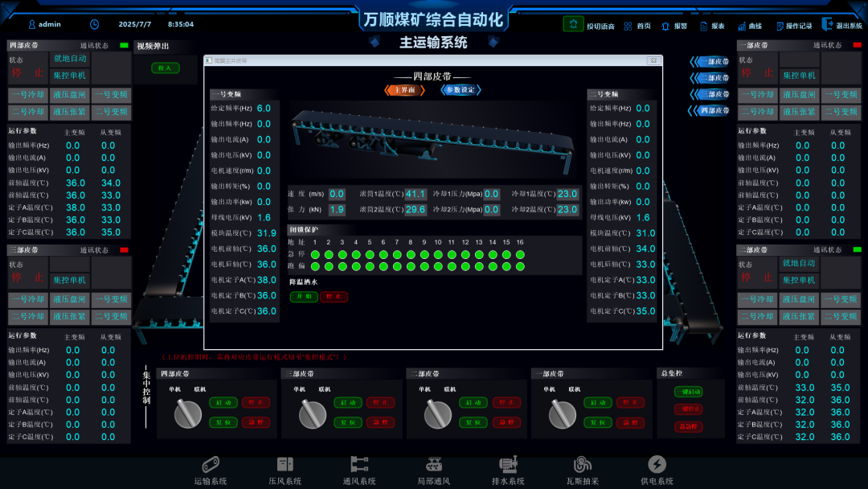The image size is (868, 489).
Task: Click the conveyor belt image in popup
Action: 433,138
